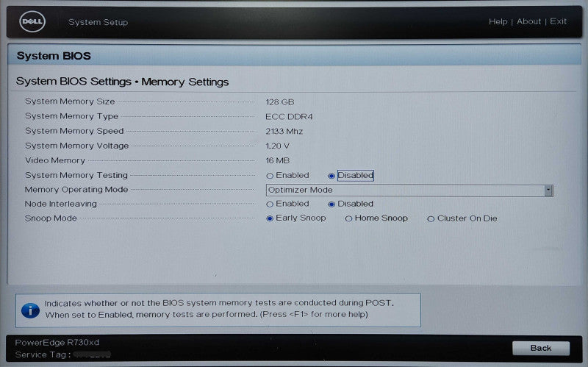
Task: Click the Video Memory label
Action: (55, 160)
